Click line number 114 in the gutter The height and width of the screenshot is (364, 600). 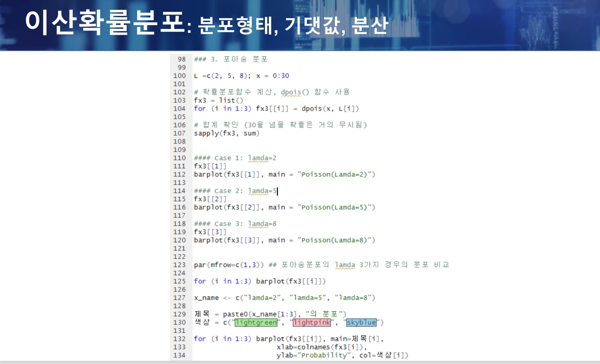tap(180, 191)
